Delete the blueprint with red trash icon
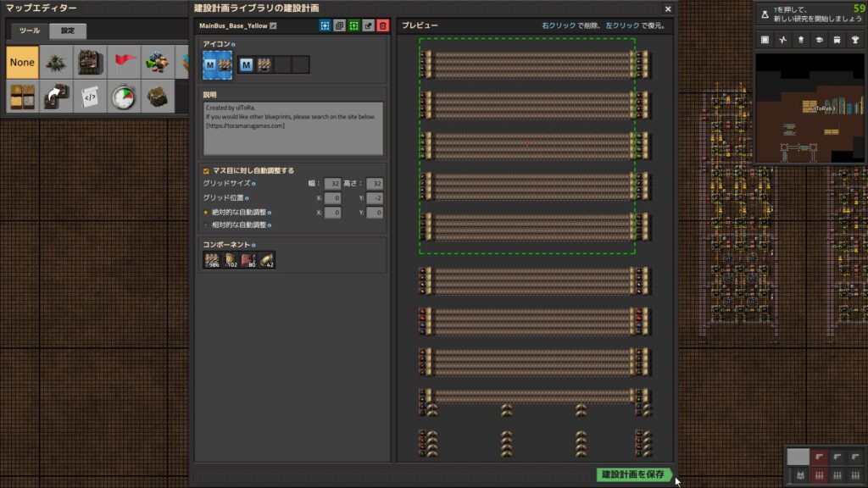Image resolution: width=868 pixels, height=488 pixels. pyautogui.click(x=382, y=25)
